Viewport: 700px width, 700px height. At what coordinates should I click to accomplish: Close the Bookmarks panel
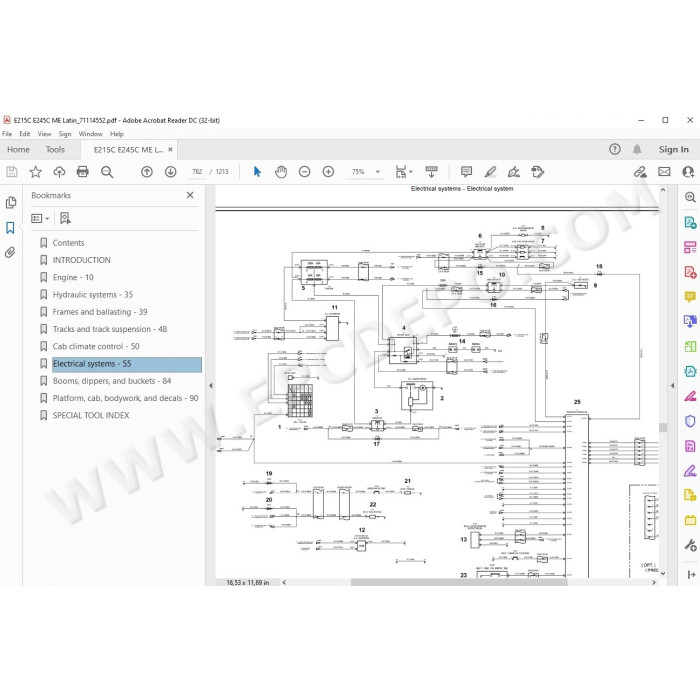[190, 195]
